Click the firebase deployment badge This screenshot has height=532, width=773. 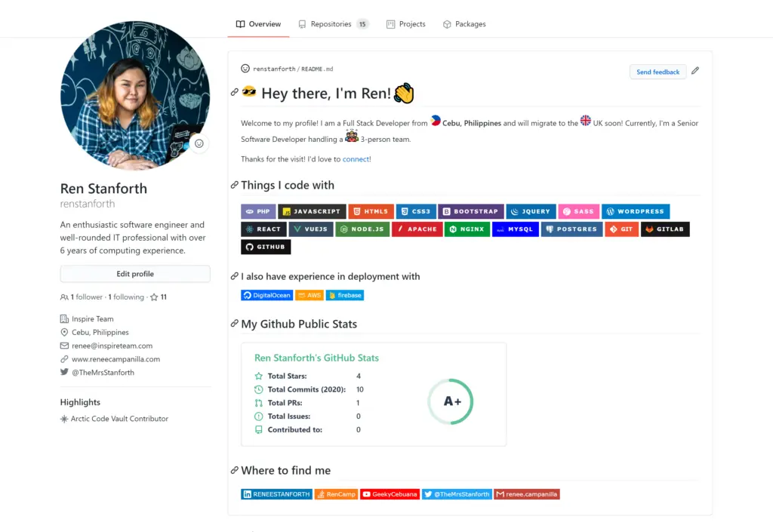[344, 295]
